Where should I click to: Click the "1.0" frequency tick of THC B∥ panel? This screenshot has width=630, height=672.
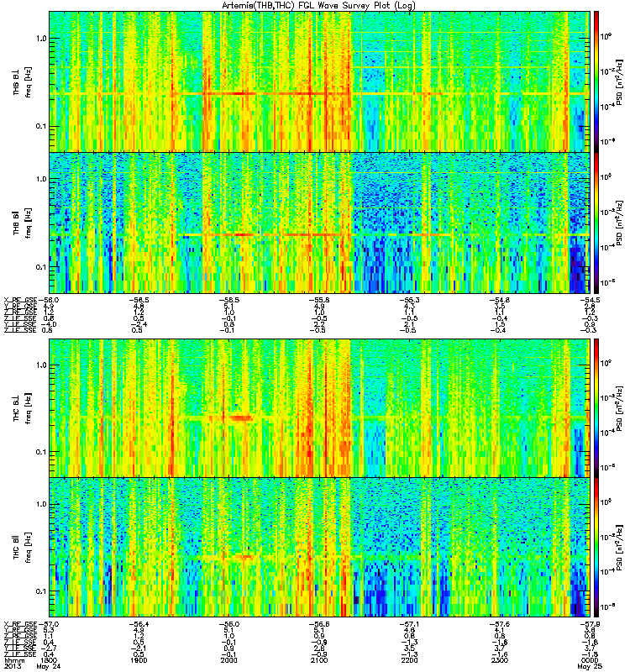(x=41, y=504)
